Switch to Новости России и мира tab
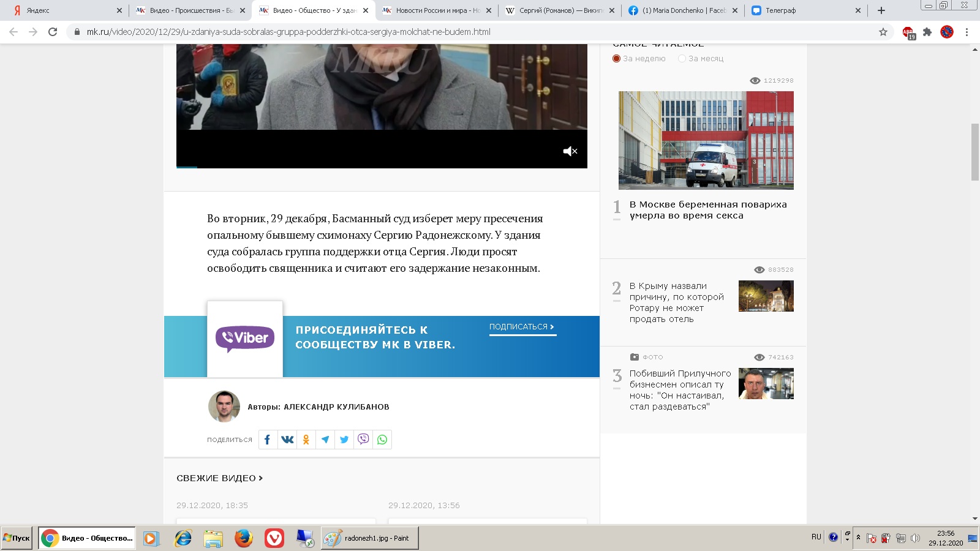The width and height of the screenshot is (980, 551). [436, 10]
